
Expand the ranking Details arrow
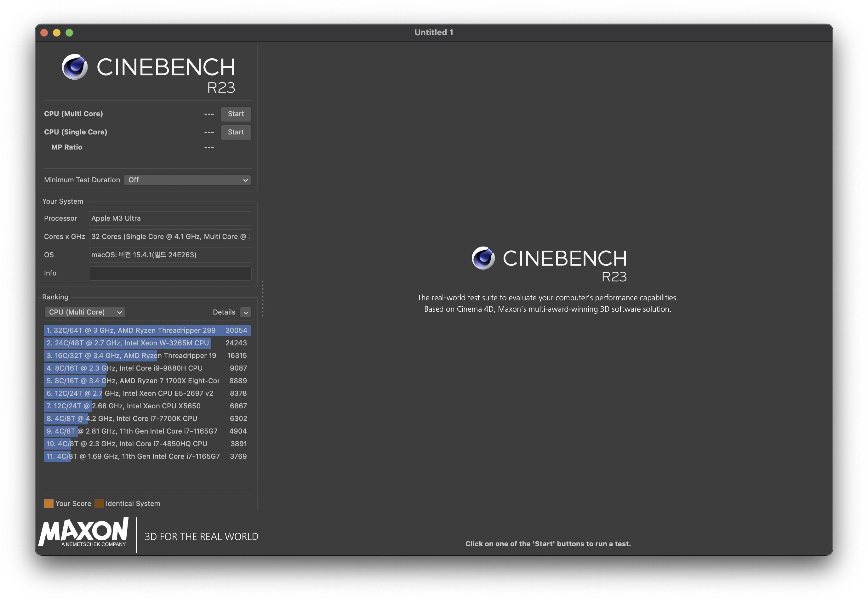tap(246, 312)
